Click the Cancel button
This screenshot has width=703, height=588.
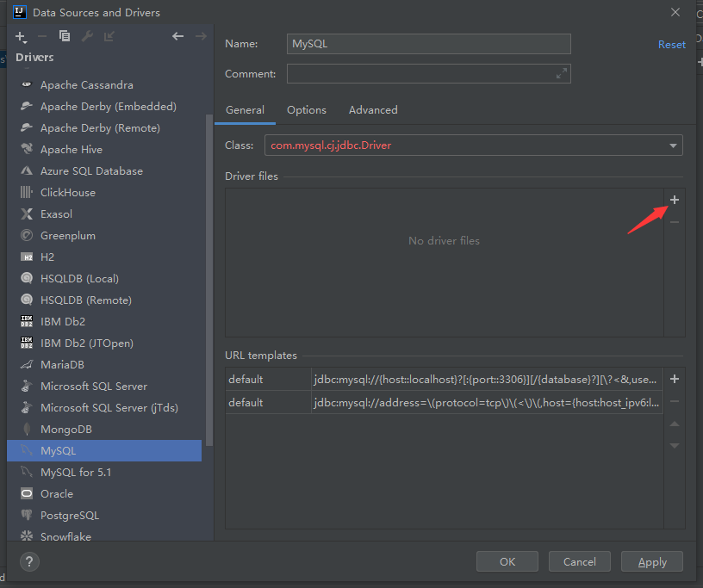click(x=580, y=561)
